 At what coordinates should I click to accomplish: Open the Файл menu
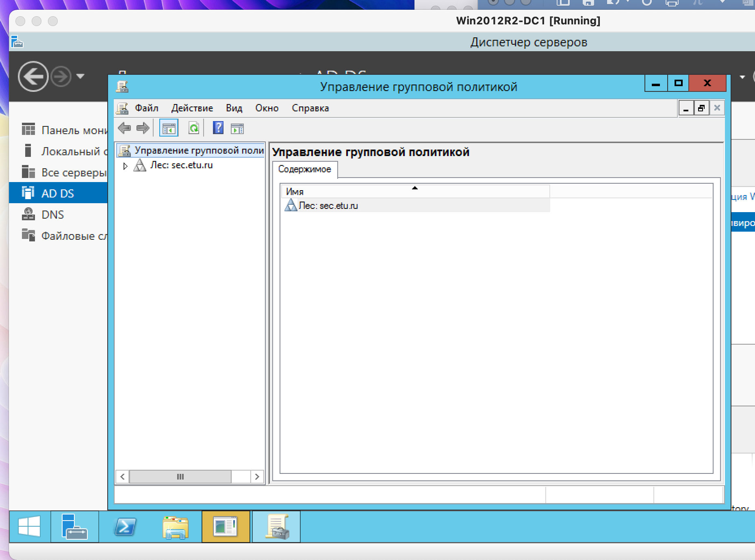coord(147,108)
